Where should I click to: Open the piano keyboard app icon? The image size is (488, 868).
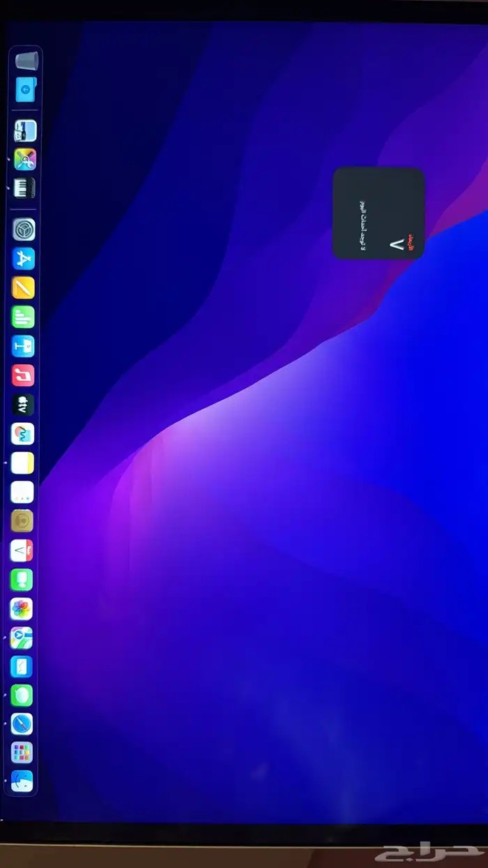tap(24, 188)
